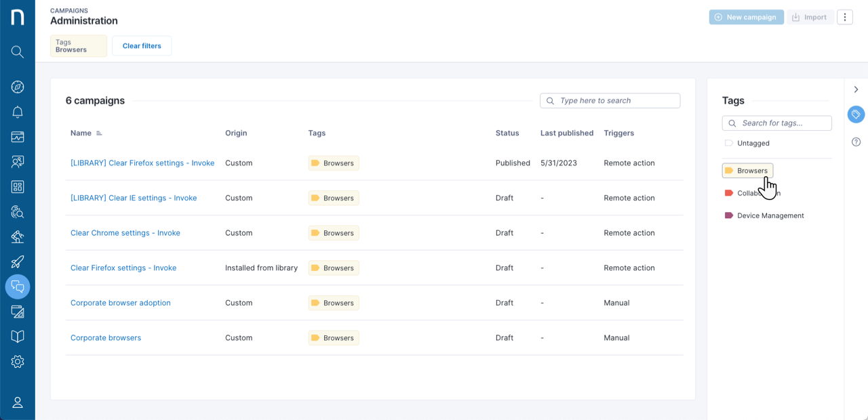Click the bell notifications icon in the sidebar
Image resolution: width=868 pixels, height=420 pixels.
tap(17, 112)
